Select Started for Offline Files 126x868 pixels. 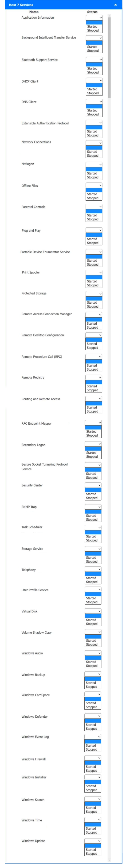(x=94, y=194)
